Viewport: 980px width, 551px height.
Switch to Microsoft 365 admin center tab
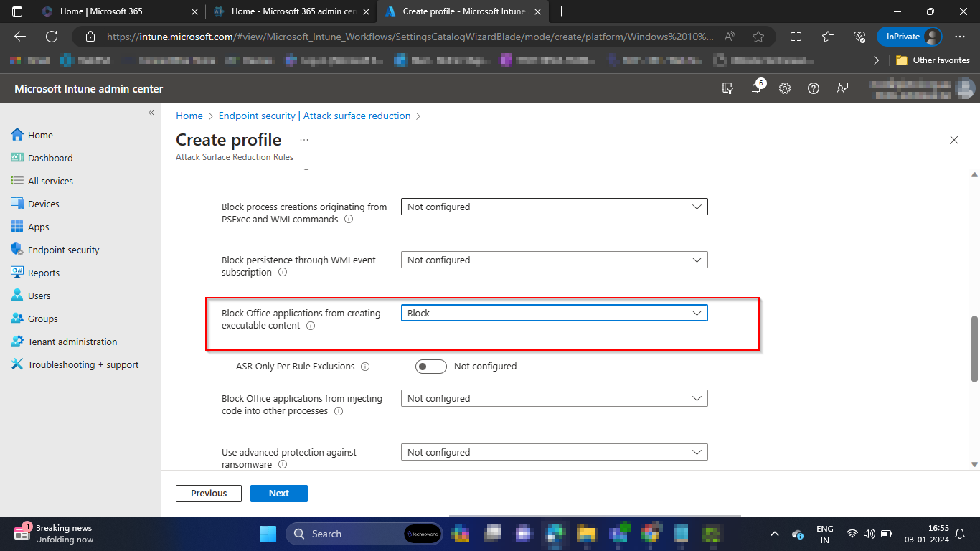292,11
